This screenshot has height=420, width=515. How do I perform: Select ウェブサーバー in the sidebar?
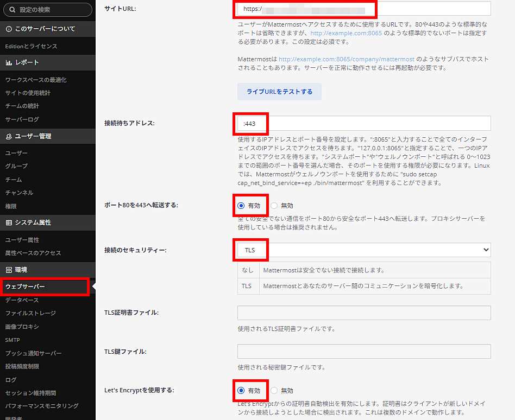pyautogui.click(x=45, y=287)
